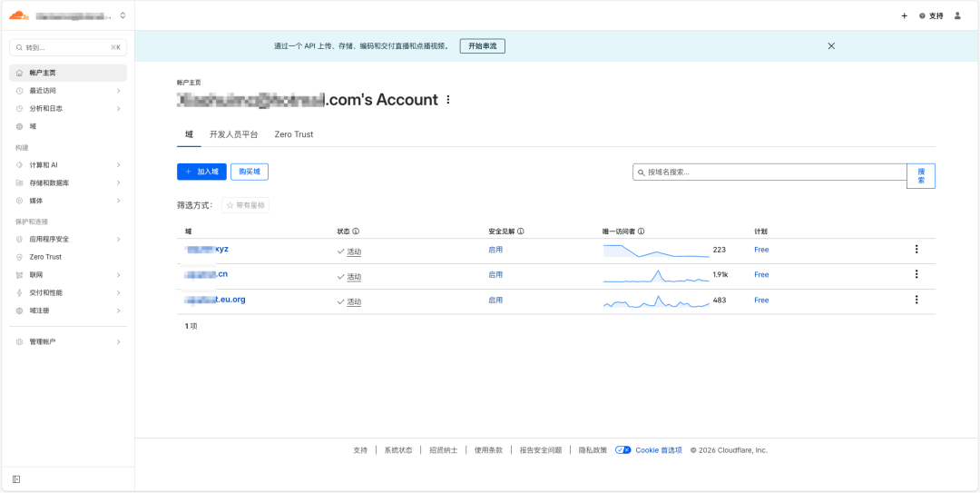Open row menu for the .cn domain

tap(916, 274)
